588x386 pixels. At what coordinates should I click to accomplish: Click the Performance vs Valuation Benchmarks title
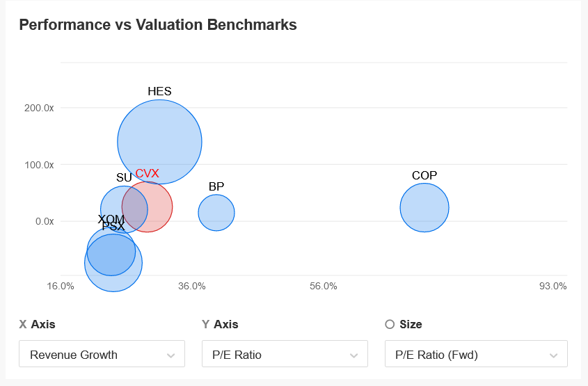coord(158,25)
